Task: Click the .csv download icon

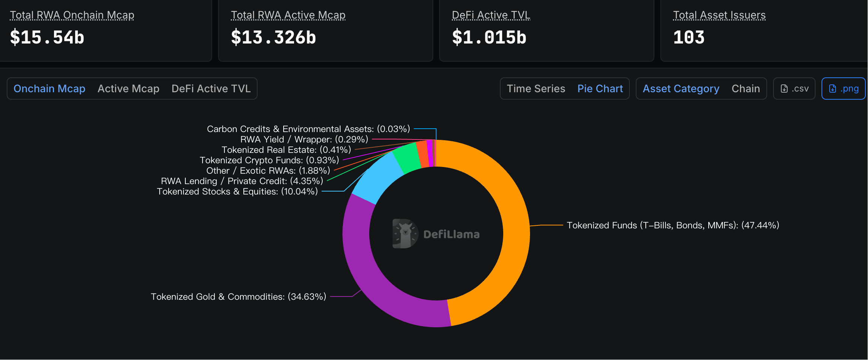Action: 784,89
